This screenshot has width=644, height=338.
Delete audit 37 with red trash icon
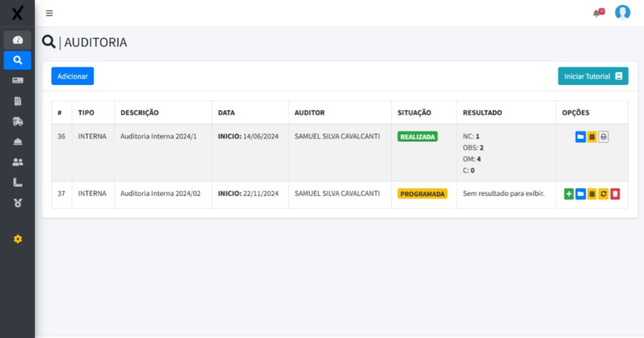pyautogui.click(x=615, y=194)
